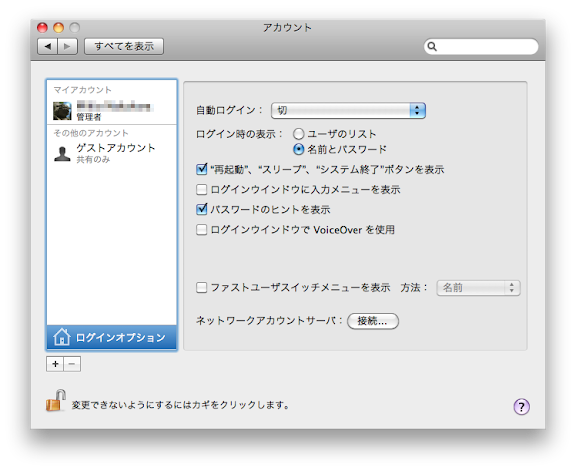Image resolution: width=576 pixels, height=471 pixels.
Task: Select ユーザのリスト radio button
Action: click(x=299, y=134)
